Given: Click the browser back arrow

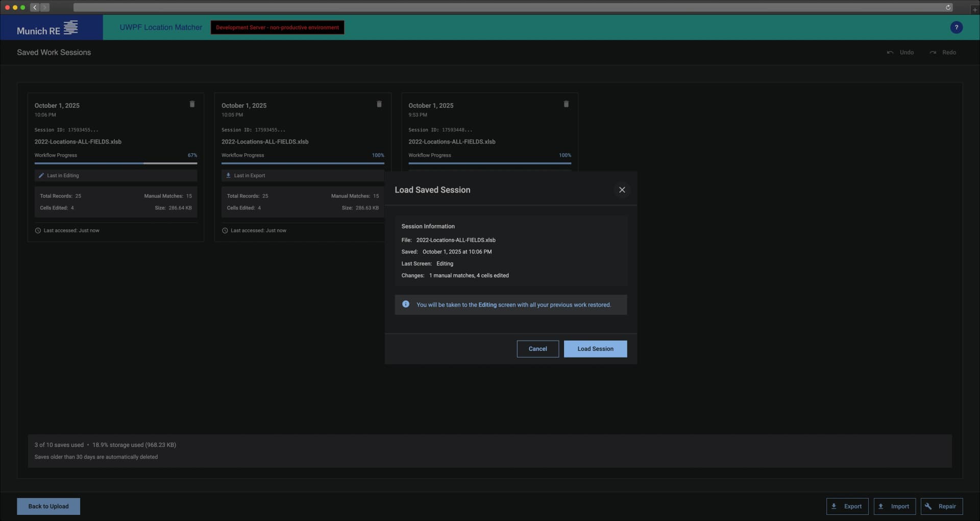Looking at the screenshot, I should click(x=35, y=7).
